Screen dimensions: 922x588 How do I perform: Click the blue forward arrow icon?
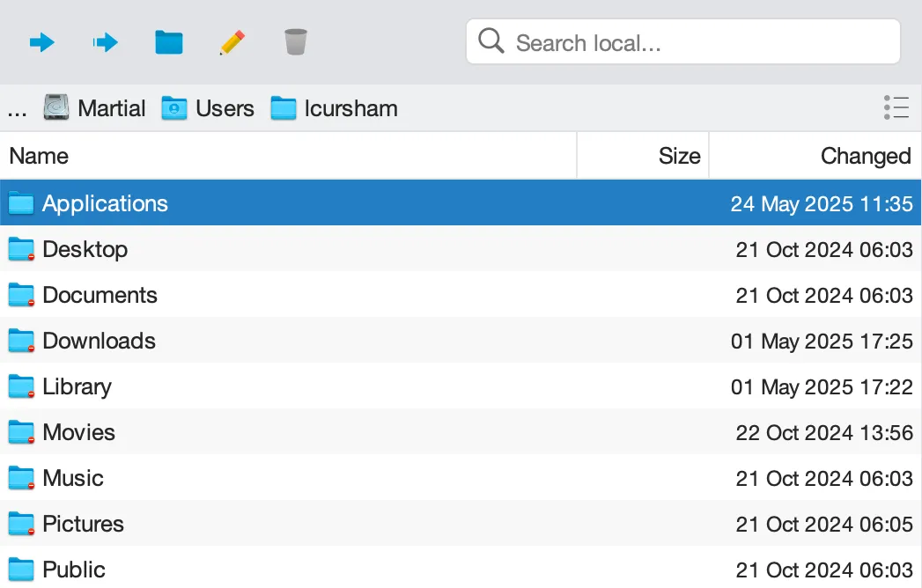pyautogui.click(x=41, y=41)
